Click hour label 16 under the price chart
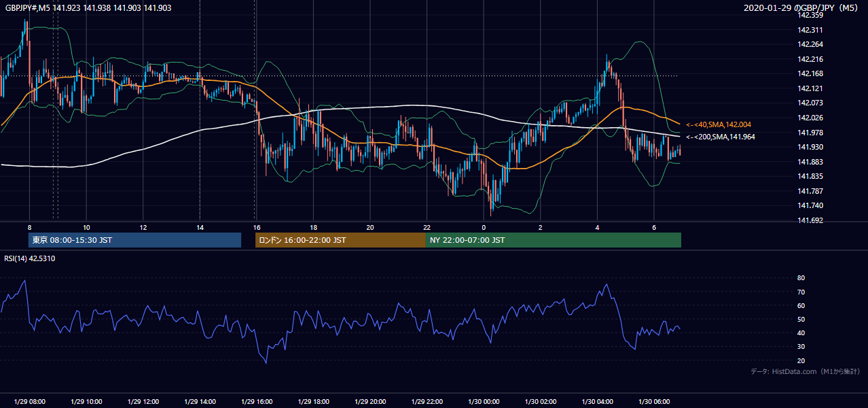The image size is (868, 408). click(257, 227)
